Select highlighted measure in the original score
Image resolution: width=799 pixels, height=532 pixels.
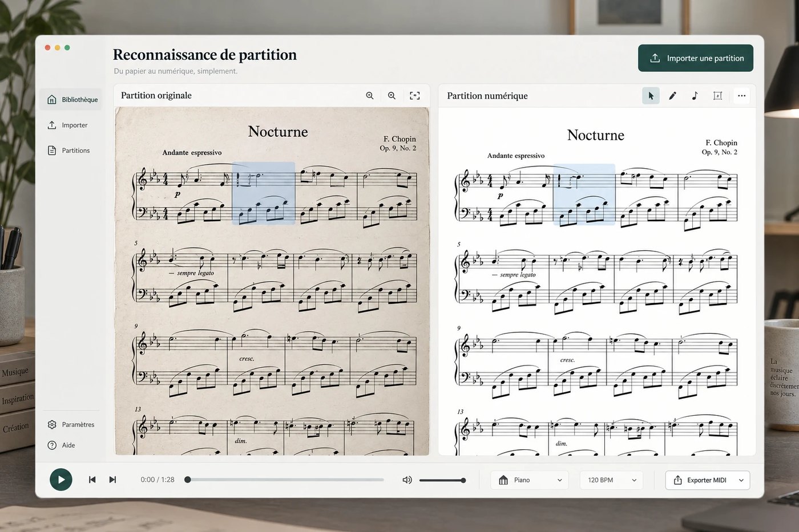264,193
